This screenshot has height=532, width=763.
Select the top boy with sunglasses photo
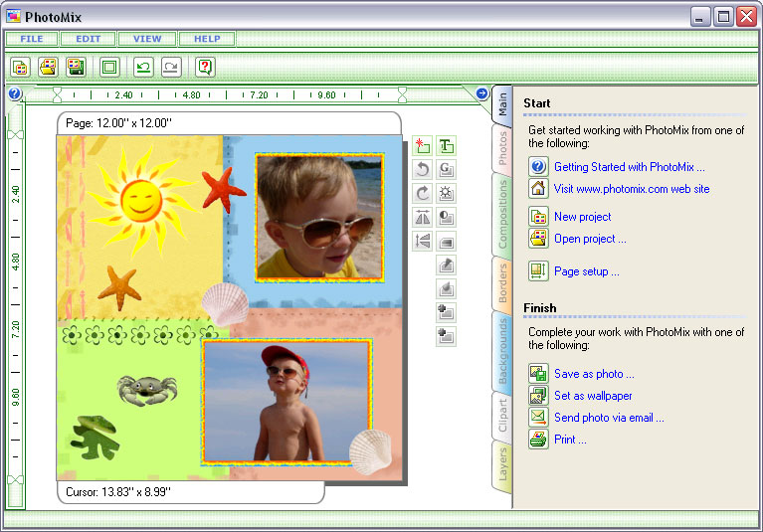(x=318, y=217)
